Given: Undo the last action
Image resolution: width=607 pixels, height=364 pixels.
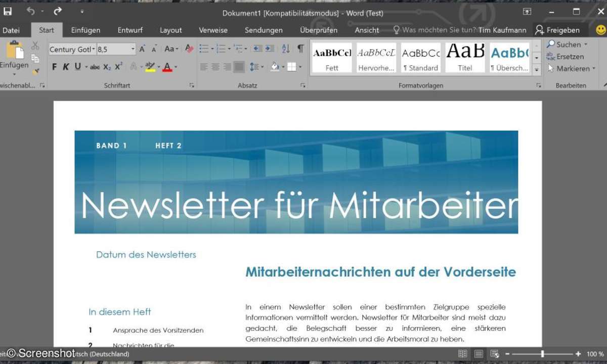Looking at the screenshot, I should coord(31,11).
